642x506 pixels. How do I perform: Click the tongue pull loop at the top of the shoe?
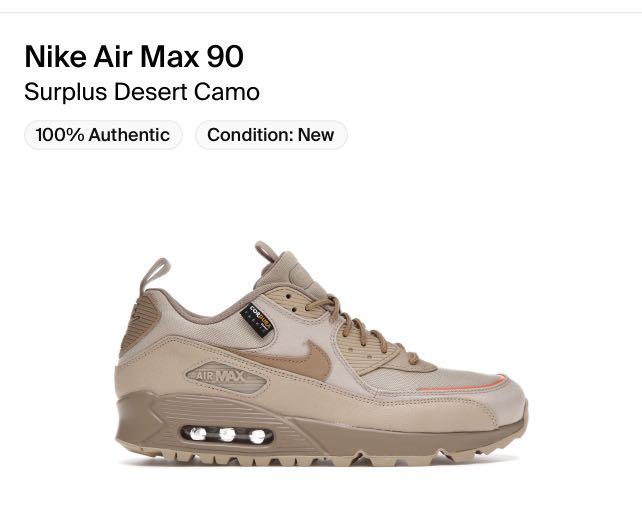coord(266,251)
